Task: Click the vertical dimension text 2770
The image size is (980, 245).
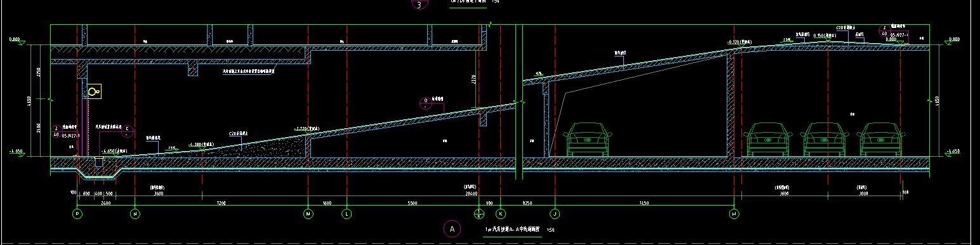Action: click(474, 79)
